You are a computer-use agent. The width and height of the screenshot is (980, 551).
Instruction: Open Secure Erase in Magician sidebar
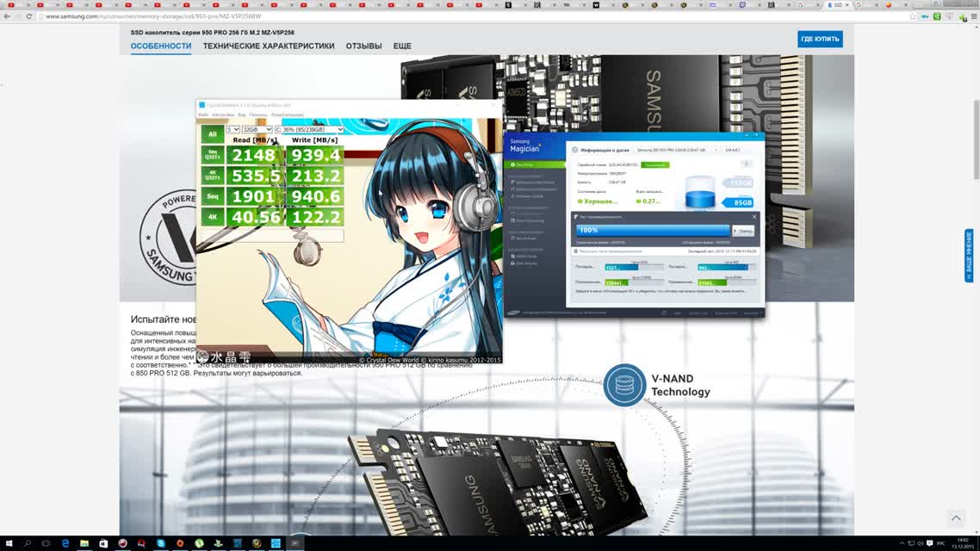click(525, 238)
